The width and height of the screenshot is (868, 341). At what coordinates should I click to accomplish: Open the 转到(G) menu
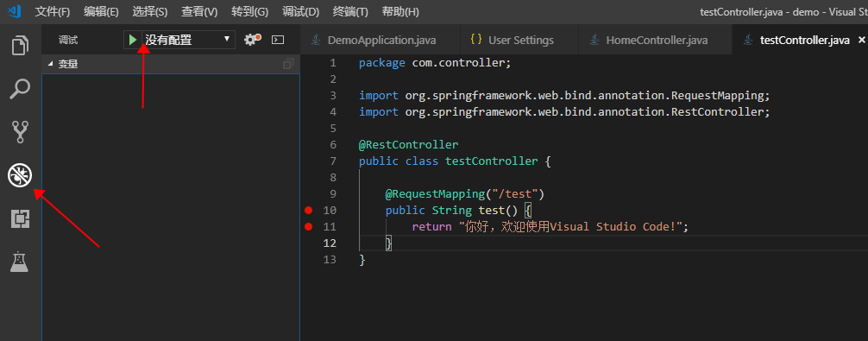(249, 11)
